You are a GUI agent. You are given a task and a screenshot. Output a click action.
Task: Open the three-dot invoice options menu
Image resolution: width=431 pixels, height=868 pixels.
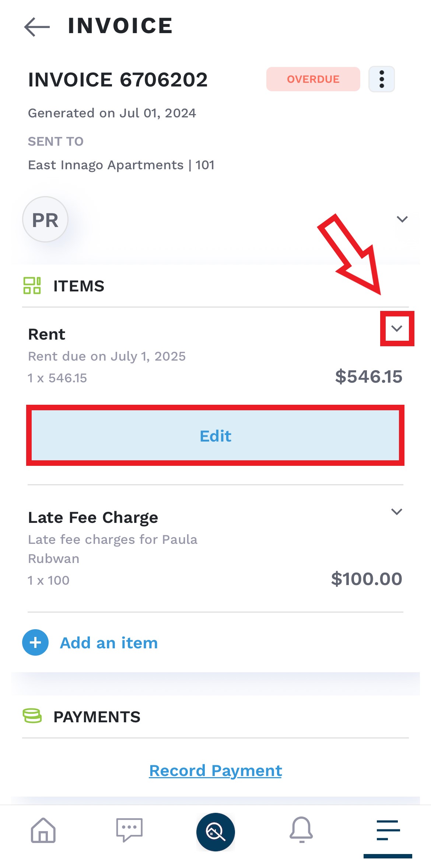(382, 79)
